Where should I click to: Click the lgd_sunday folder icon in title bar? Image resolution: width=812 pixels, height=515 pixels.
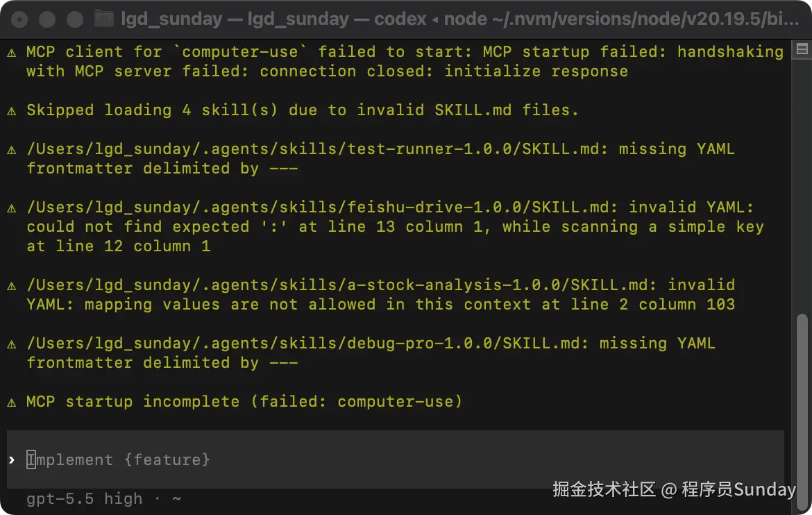pyautogui.click(x=103, y=19)
